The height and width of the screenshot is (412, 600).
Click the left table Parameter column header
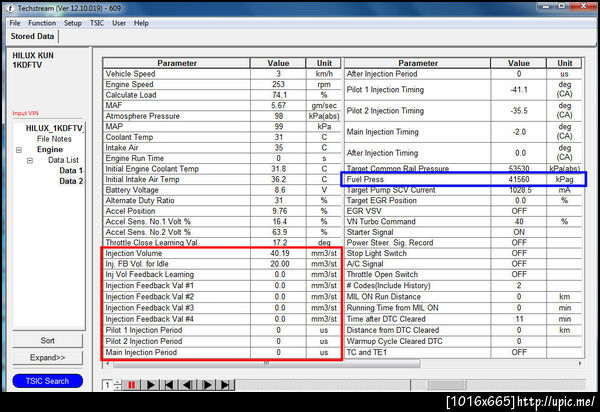176,63
